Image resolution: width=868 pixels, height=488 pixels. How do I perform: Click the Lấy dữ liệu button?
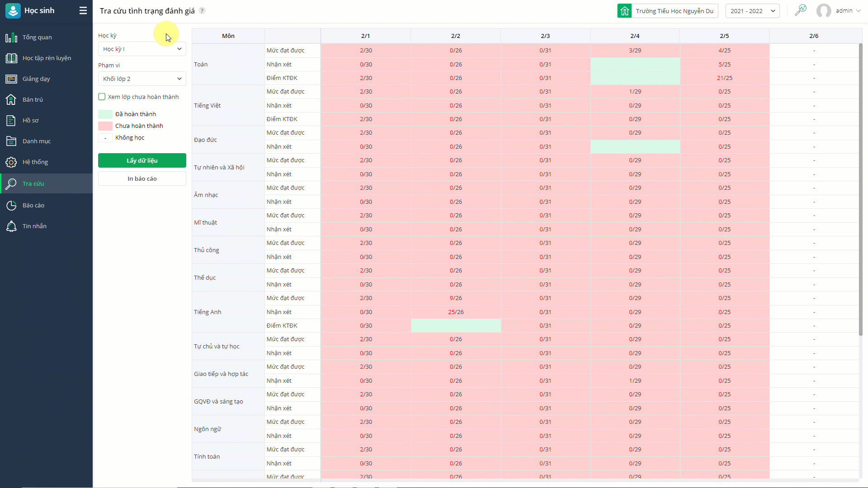142,160
